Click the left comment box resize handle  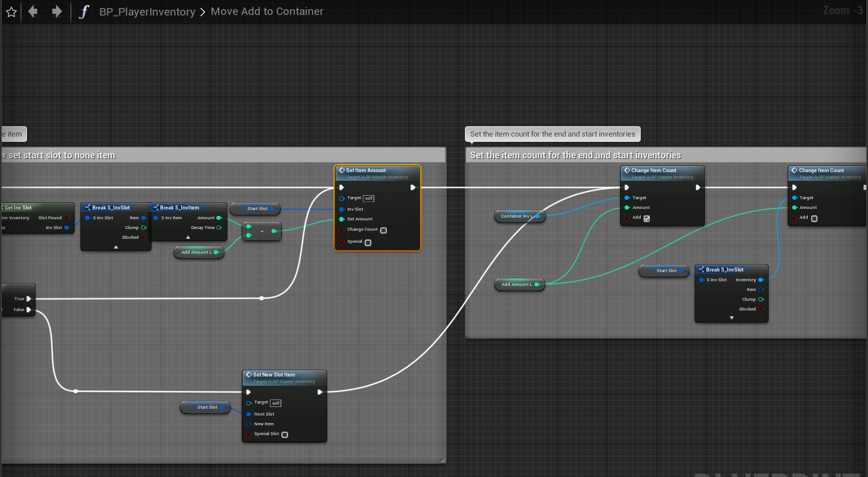click(443, 460)
